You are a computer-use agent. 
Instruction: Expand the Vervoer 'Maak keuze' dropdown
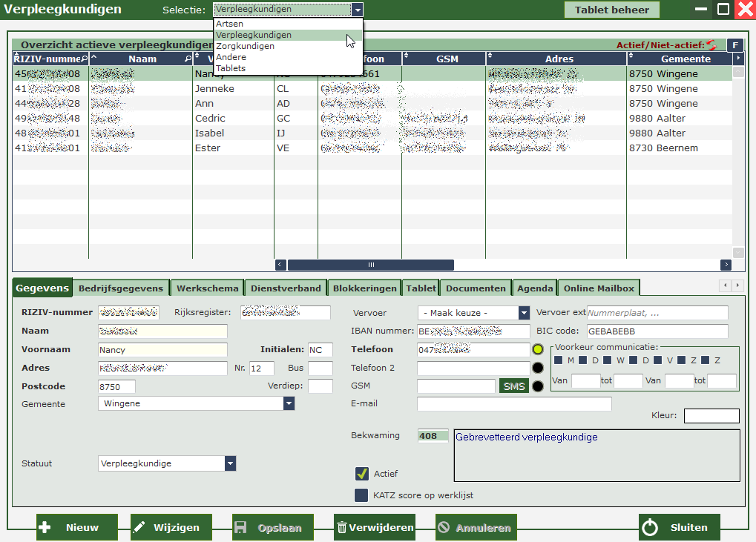pos(524,313)
